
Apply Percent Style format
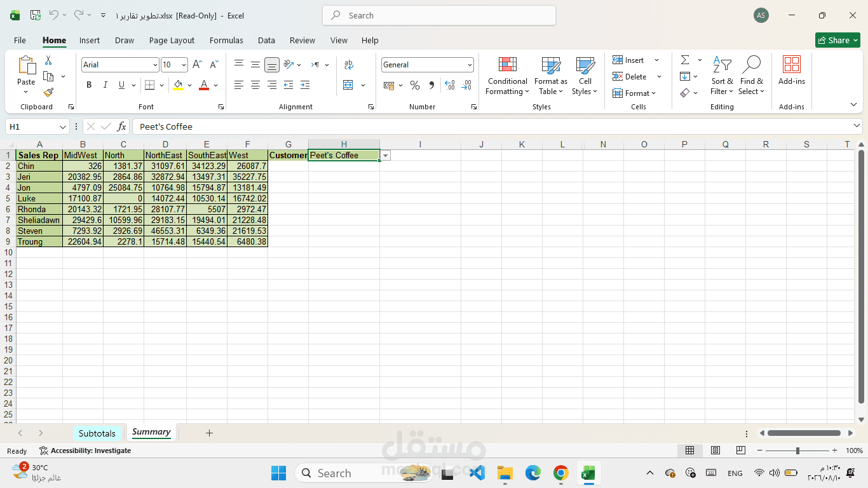pos(415,85)
